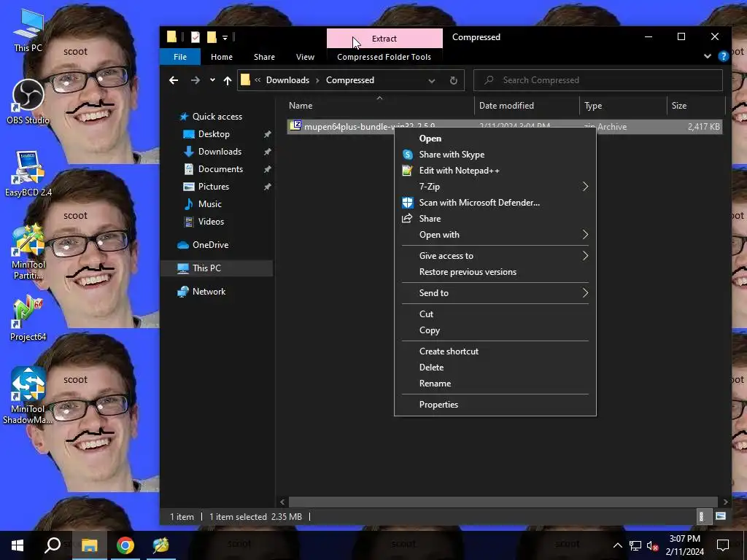Switch to the View ribbon tab

306,57
